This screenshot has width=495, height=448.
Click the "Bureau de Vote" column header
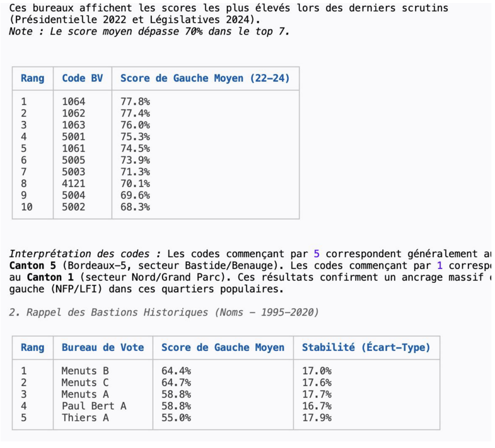(x=102, y=347)
